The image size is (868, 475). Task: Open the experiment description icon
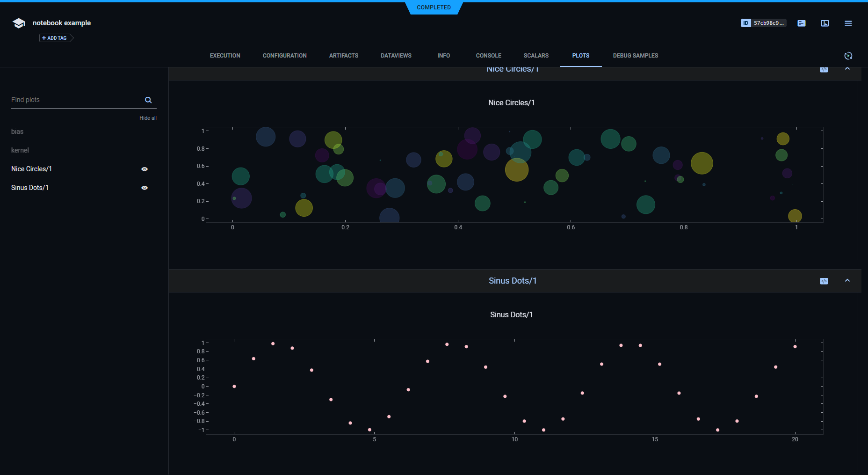(802, 23)
